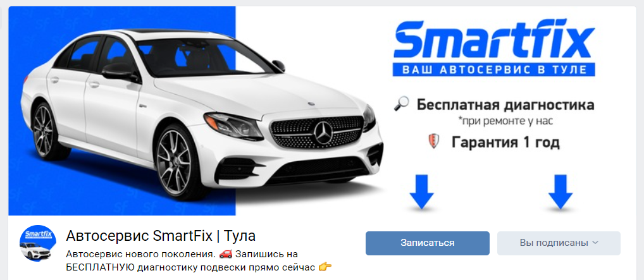Screen dimensions: 644x280
Task: Click the right blue down arrow
Action: tap(560, 192)
